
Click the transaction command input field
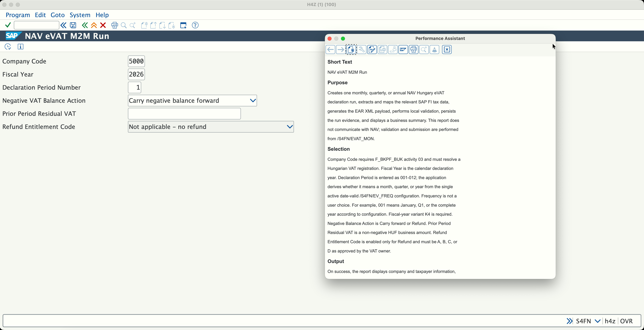37,25
